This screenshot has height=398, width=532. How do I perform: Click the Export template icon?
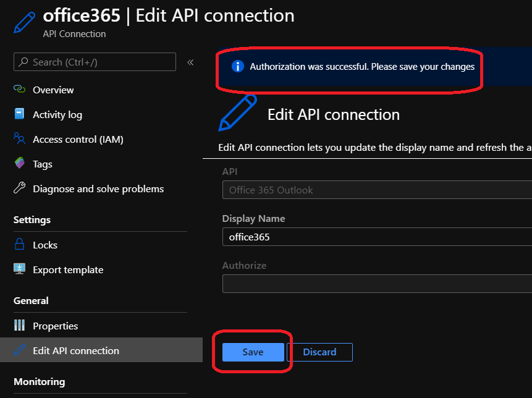click(x=19, y=269)
